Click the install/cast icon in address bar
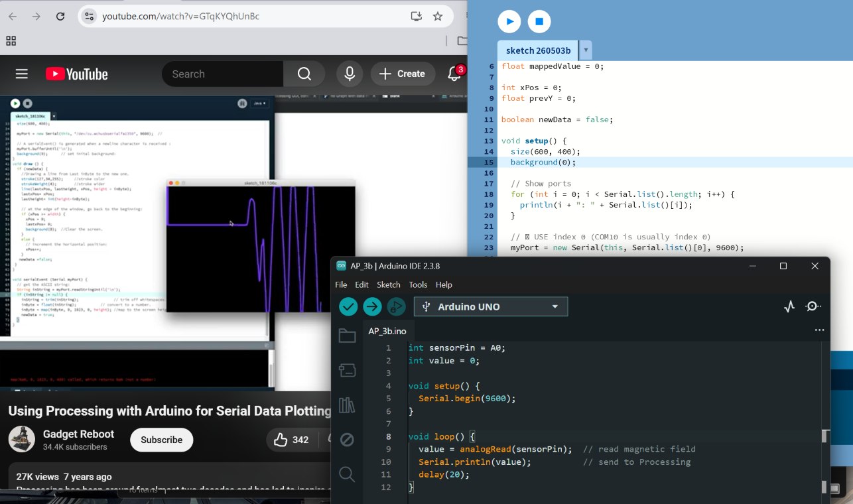This screenshot has width=853, height=504. [x=416, y=17]
